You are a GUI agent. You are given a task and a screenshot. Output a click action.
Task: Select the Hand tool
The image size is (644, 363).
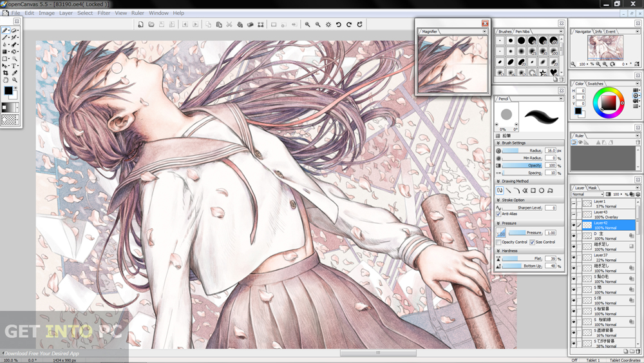(5, 80)
